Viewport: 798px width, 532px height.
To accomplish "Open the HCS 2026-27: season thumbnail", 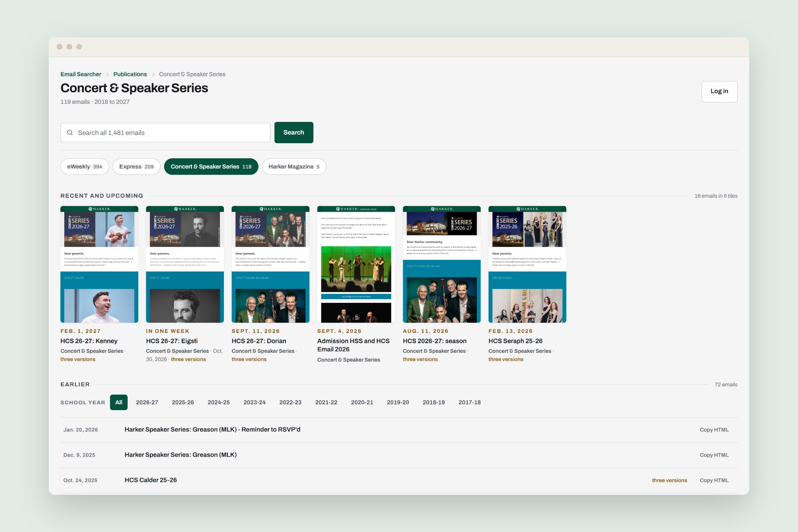I will (442, 264).
